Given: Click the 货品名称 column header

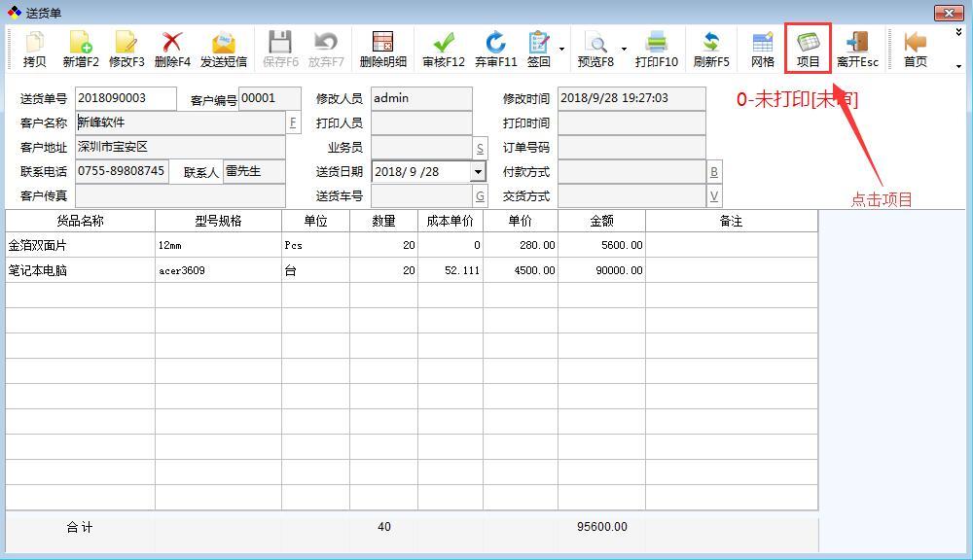Looking at the screenshot, I should coord(80,222).
